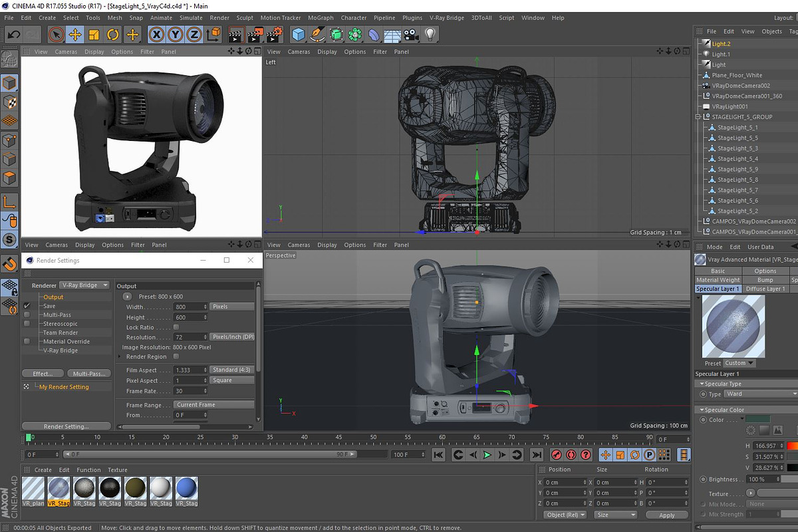Click the Specular Color swatch
798x532 pixels.
(x=757, y=420)
